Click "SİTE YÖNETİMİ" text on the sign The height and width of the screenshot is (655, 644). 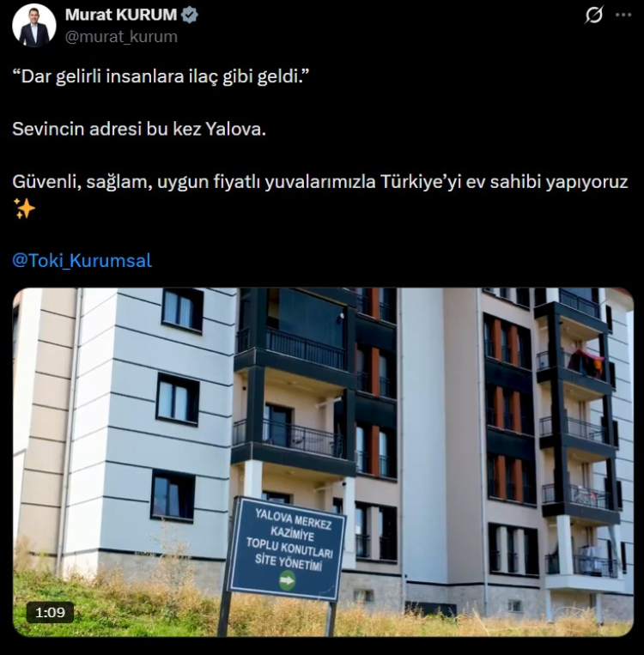[x=289, y=561]
